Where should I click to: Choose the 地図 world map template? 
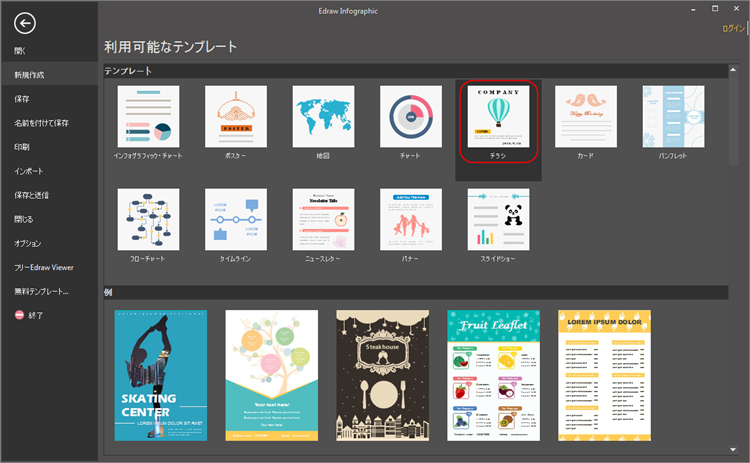click(x=323, y=116)
